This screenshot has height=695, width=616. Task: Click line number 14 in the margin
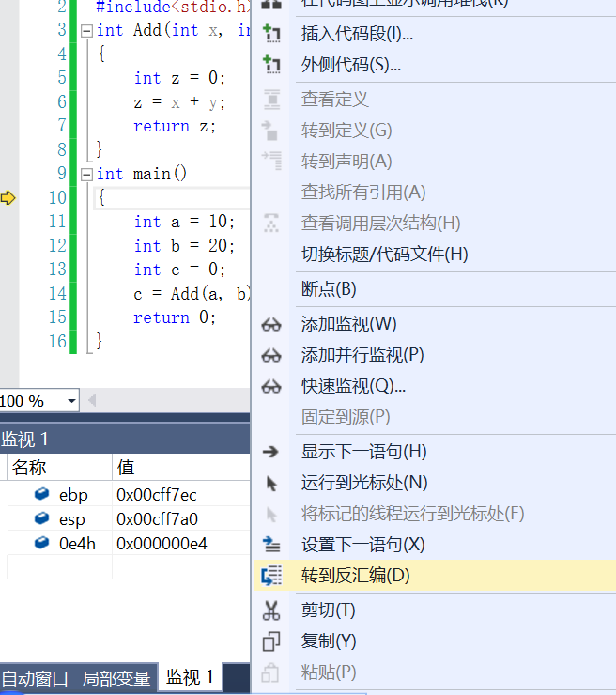tap(57, 293)
